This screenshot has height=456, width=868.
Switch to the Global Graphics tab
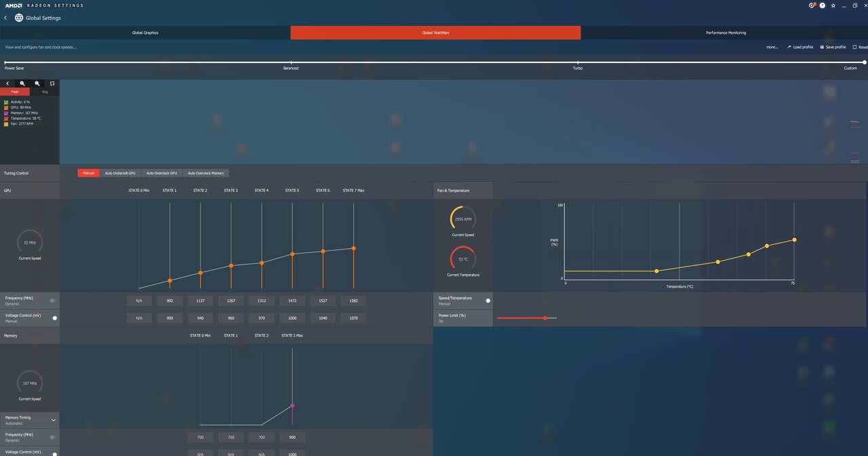pos(145,33)
